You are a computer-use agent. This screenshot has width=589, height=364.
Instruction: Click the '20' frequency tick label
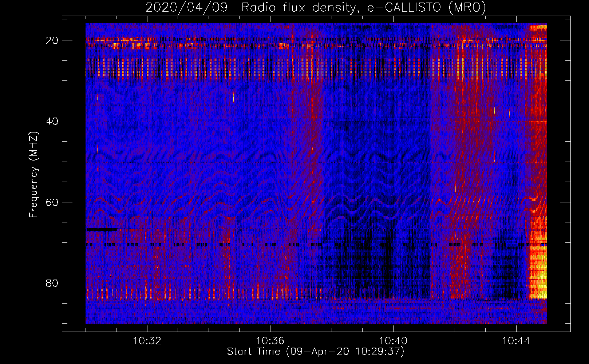pos(52,40)
